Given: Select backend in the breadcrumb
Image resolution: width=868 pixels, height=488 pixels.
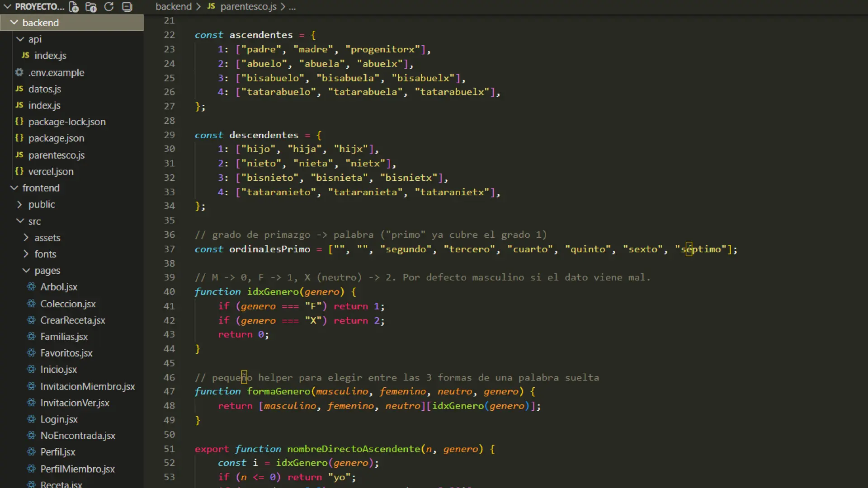Looking at the screenshot, I should 174,7.
